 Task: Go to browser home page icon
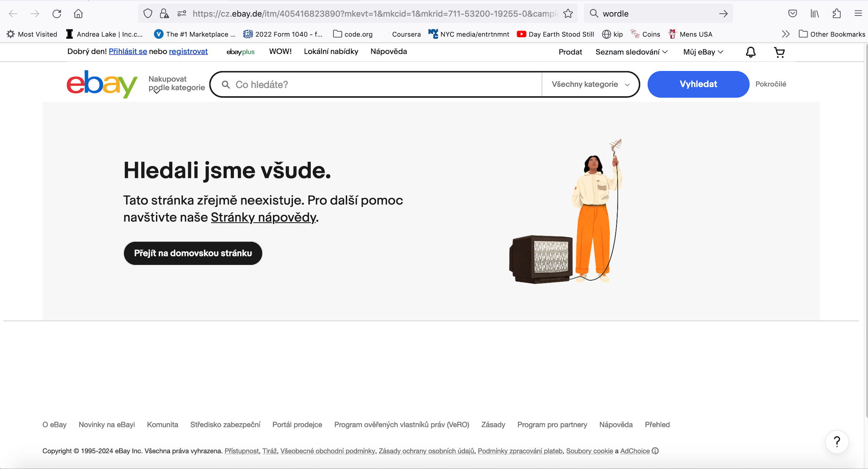78,14
